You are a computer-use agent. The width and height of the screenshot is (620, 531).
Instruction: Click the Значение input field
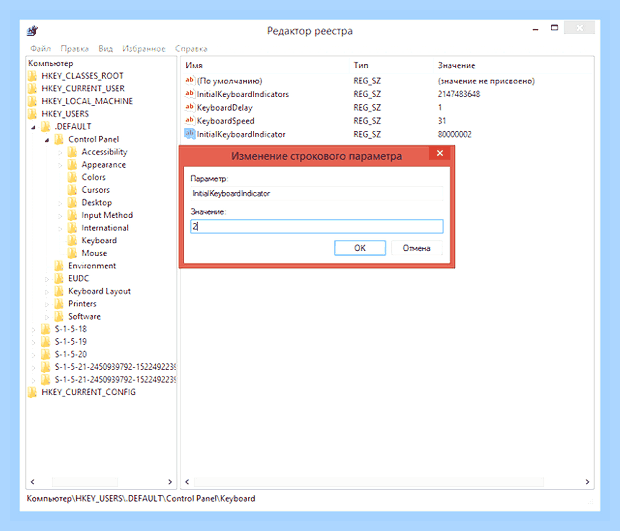(x=317, y=227)
